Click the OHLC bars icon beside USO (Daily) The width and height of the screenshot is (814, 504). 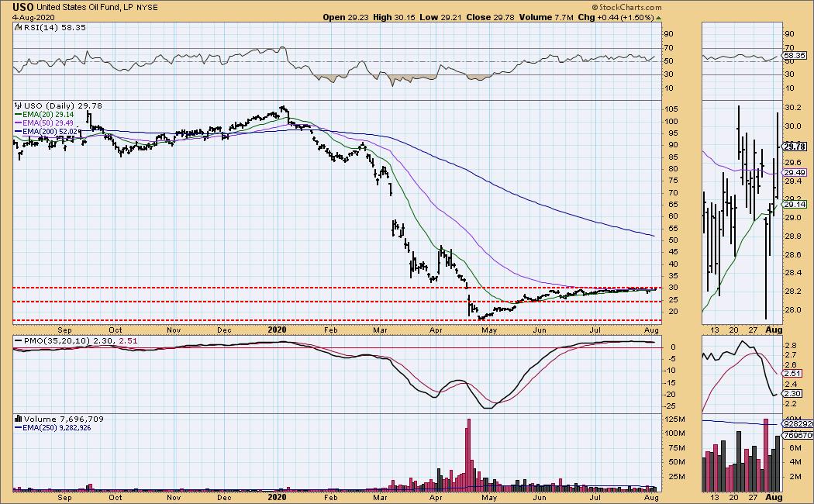point(19,105)
